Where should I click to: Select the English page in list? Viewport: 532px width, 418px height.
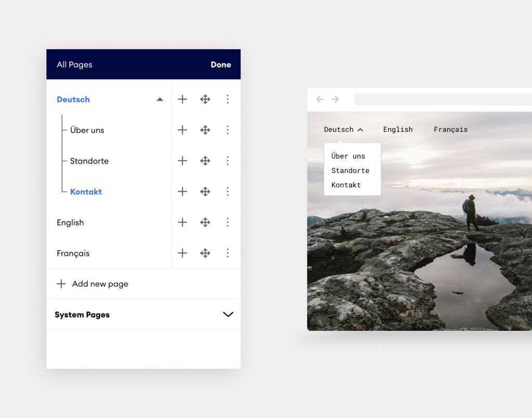70,222
